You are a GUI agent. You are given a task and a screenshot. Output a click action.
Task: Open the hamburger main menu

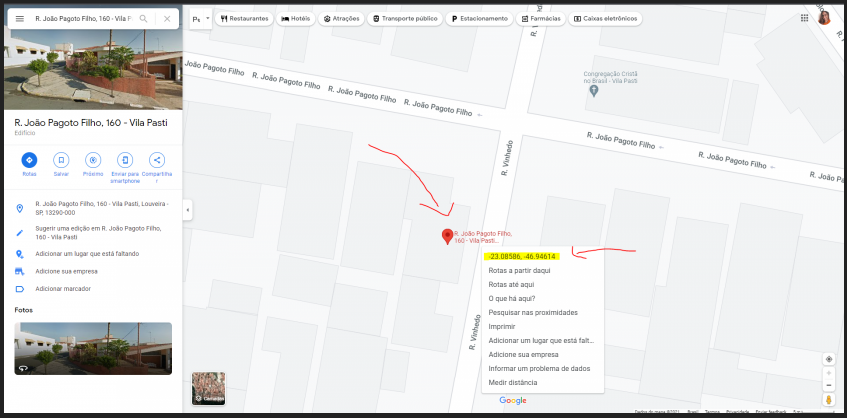(19, 18)
